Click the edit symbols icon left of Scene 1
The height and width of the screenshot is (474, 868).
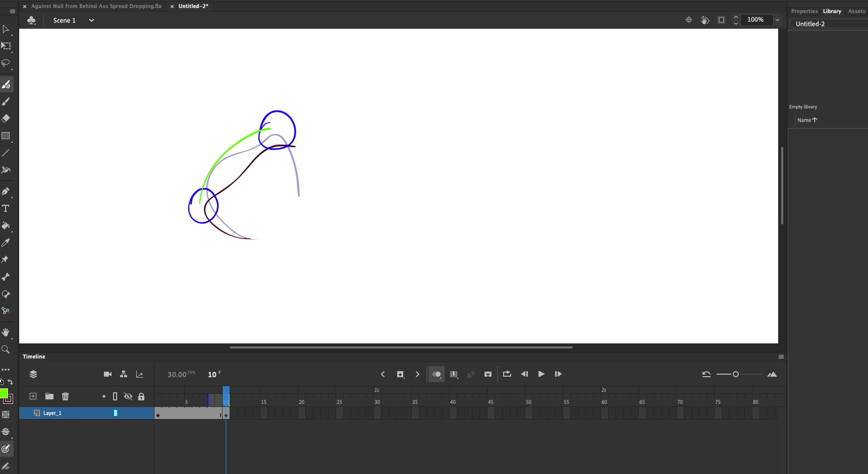click(31, 20)
